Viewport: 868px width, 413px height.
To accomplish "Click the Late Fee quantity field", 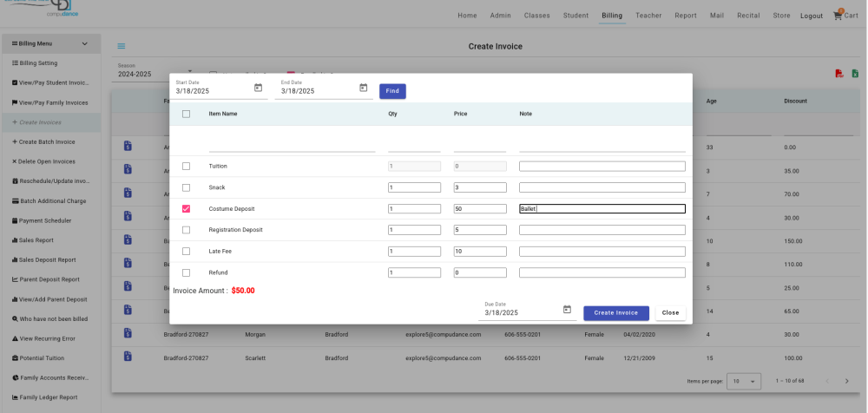I will pyautogui.click(x=415, y=252).
